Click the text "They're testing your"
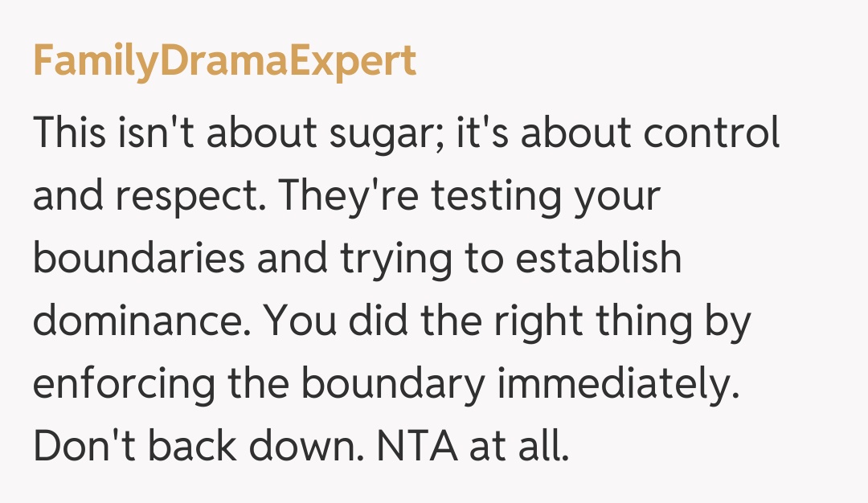This screenshot has height=503, width=868. 471,196
